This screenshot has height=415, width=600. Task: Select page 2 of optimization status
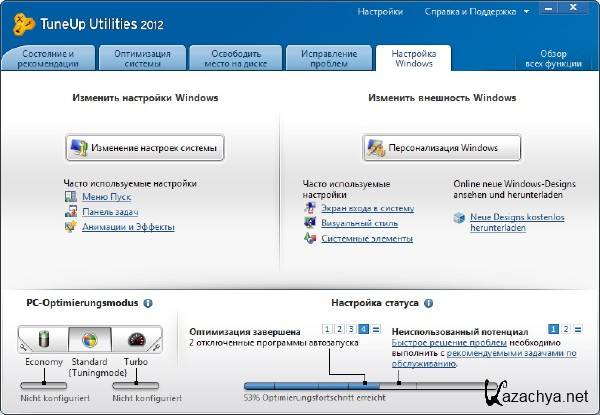pos(339,329)
